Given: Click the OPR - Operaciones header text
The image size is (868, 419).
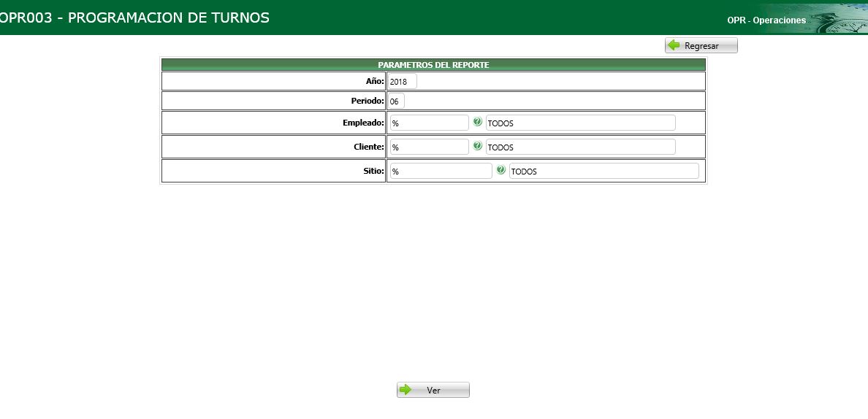Looking at the screenshot, I should [766, 20].
